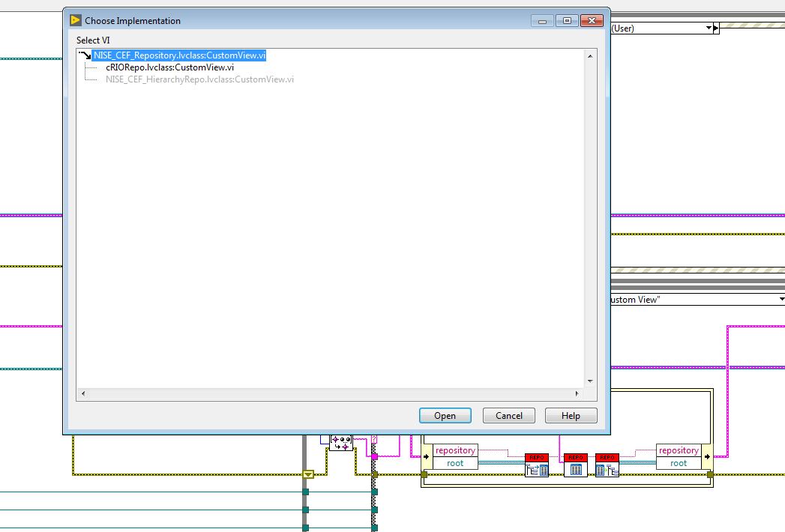Close the Choose Implementation dialog
The image size is (785, 532).
(x=592, y=21)
